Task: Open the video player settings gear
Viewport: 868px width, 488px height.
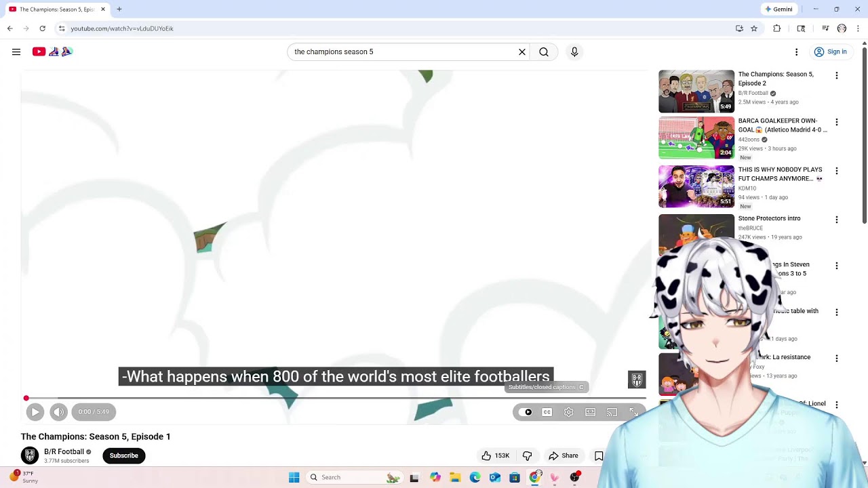Action: click(568, 412)
